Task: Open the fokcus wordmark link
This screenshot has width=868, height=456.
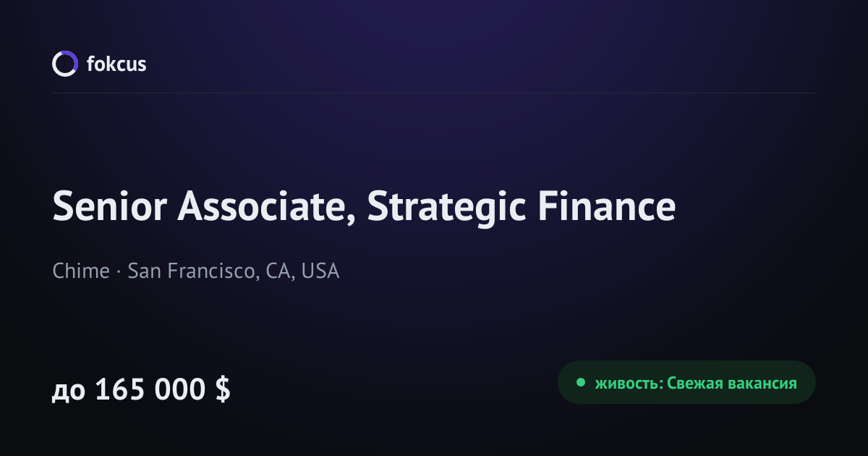Action: 116,64
